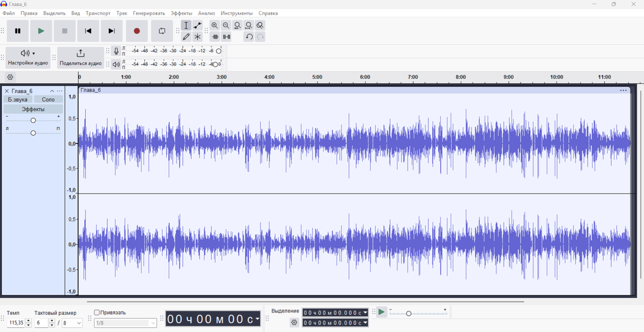Select the Draw pencil tool

point(186,36)
